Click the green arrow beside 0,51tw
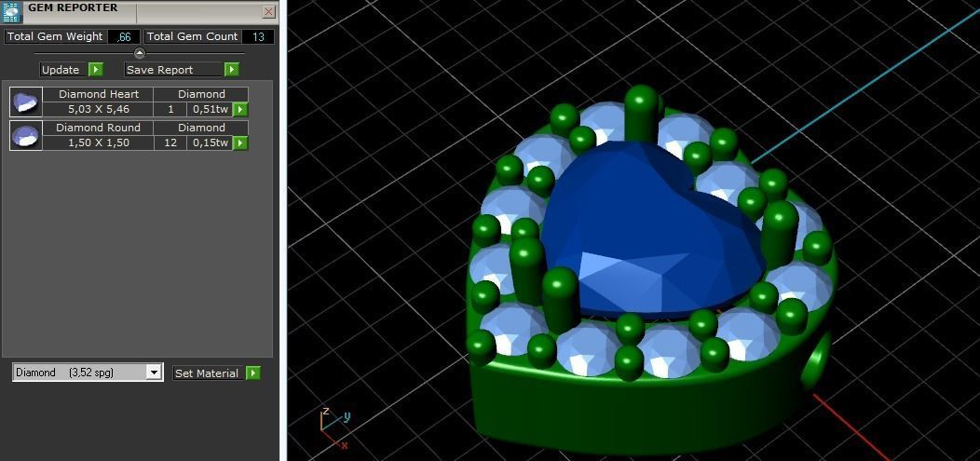This screenshot has width=980, height=461. click(240, 110)
